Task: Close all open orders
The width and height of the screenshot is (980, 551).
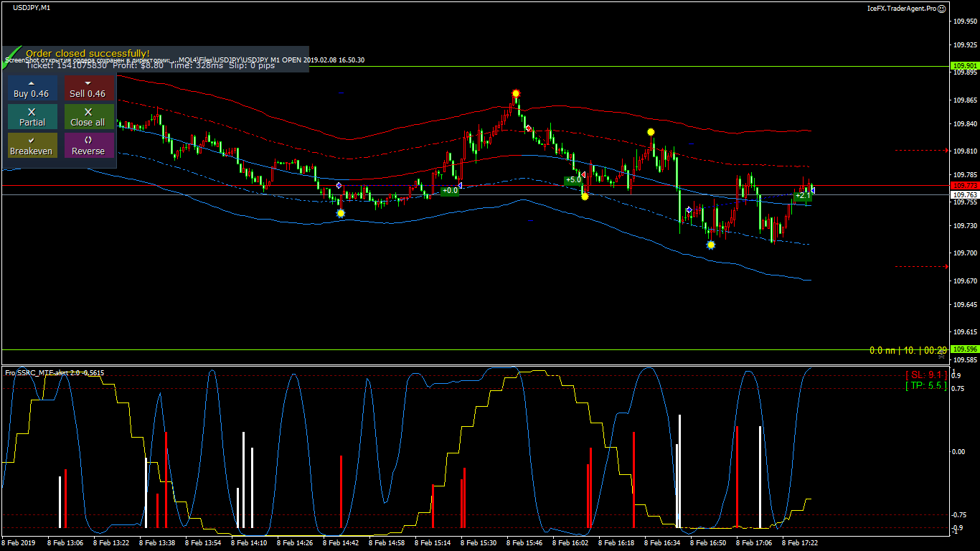Action: coord(88,117)
